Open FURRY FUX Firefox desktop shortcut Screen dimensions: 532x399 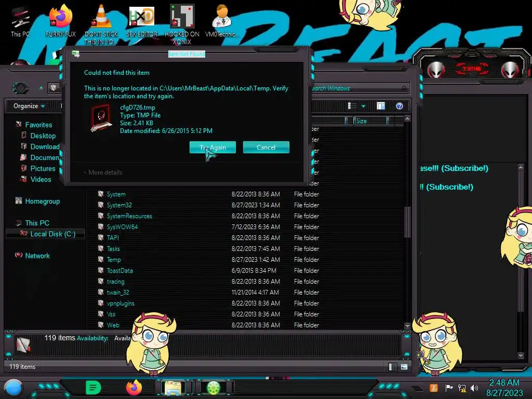(x=60, y=20)
